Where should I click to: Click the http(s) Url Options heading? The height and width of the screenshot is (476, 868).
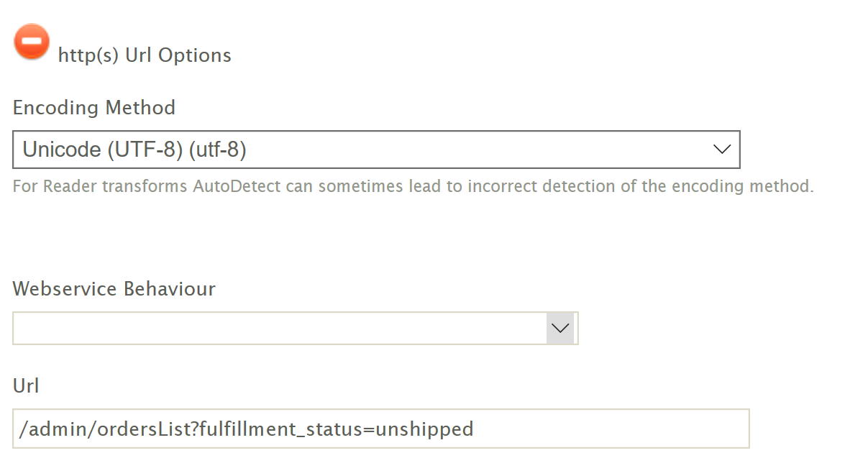[145, 55]
